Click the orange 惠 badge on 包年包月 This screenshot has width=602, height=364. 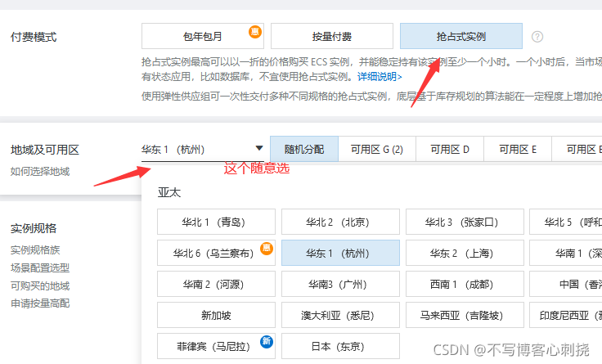point(255,31)
